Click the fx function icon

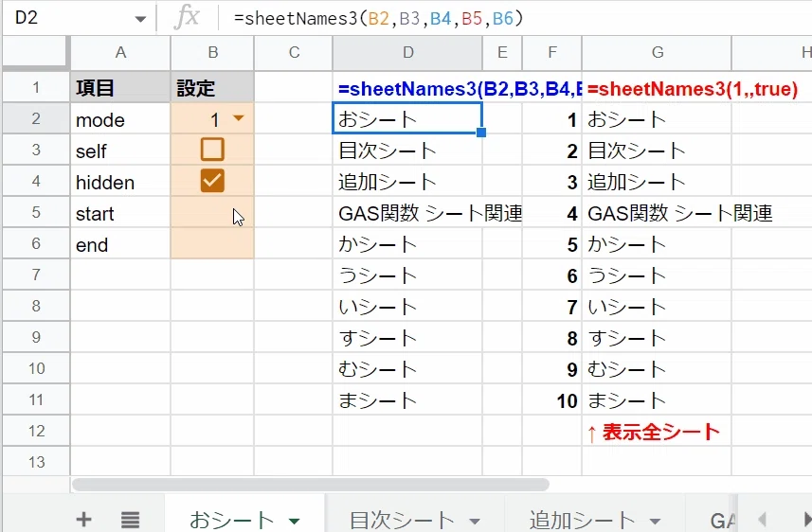click(187, 18)
